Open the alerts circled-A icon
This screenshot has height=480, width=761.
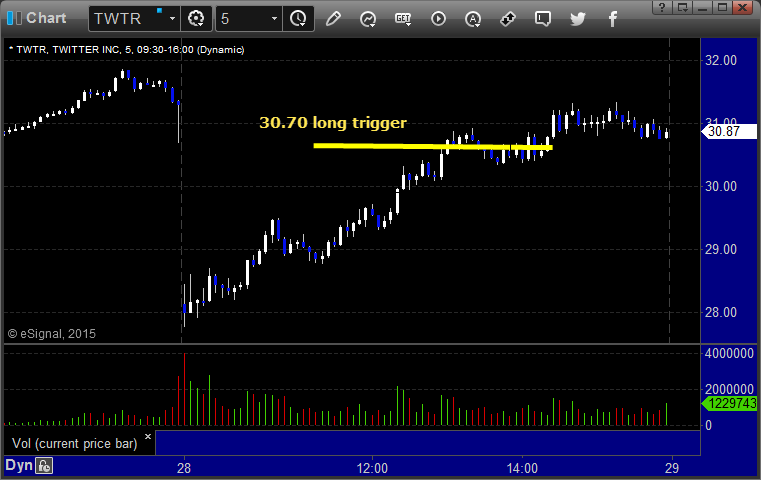[473, 19]
